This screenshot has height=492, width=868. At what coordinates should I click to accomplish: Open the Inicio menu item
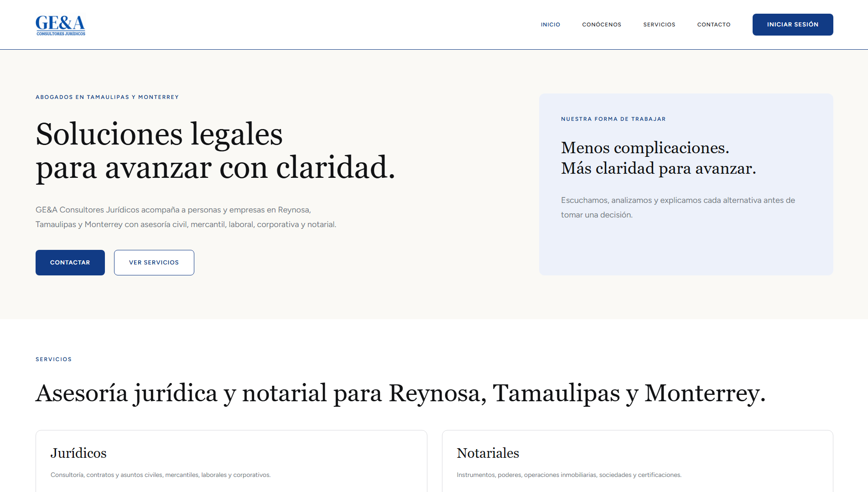point(551,25)
